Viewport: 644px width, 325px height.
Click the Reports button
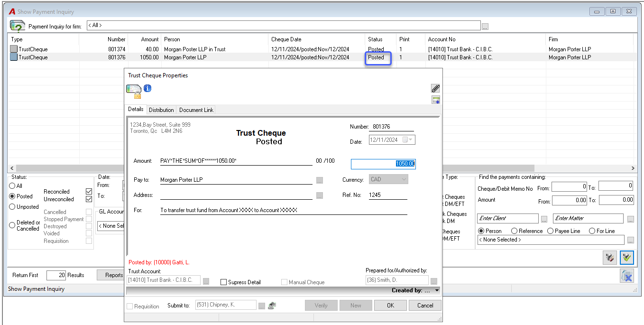click(114, 275)
